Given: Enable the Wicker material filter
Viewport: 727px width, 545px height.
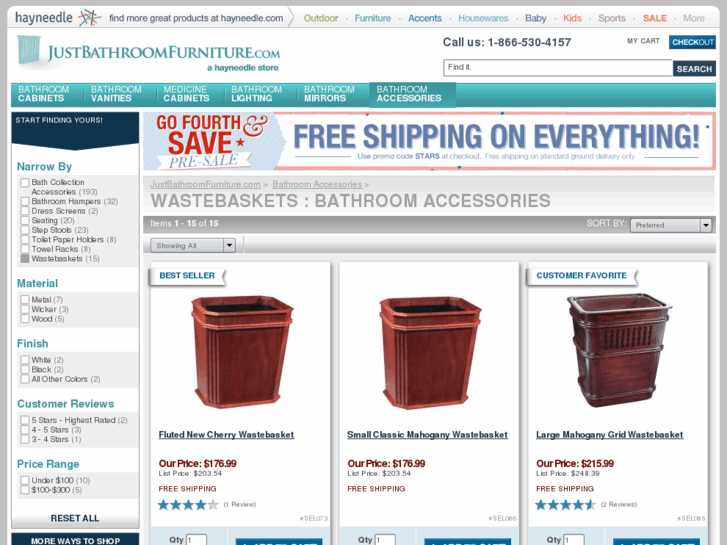Looking at the screenshot, I should point(25,309).
